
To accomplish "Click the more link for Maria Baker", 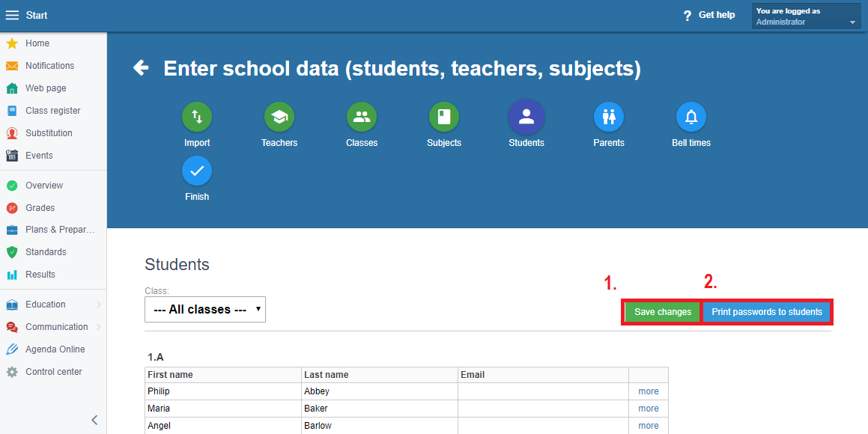I will pos(649,409).
